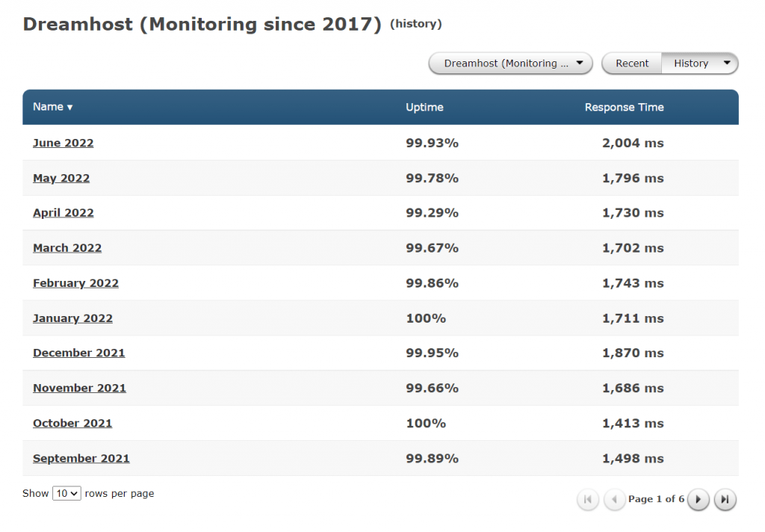Select the 2,004 ms response time

pyautogui.click(x=633, y=143)
